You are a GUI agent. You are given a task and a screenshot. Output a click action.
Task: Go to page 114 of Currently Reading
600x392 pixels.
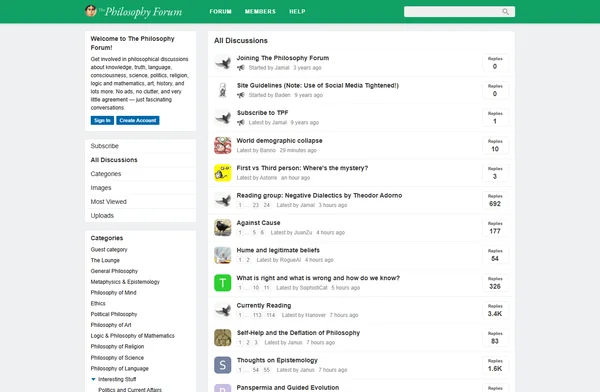(271, 315)
